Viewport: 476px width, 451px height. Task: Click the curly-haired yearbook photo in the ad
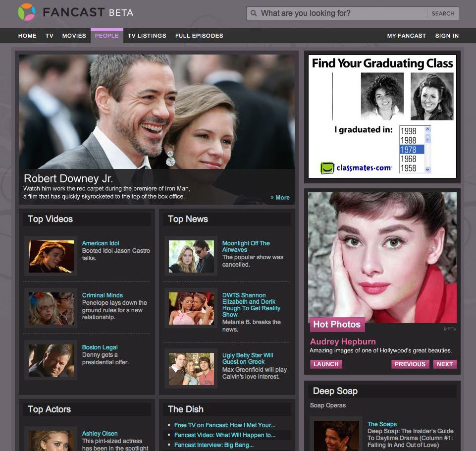pyautogui.click(x=382, y=96)
